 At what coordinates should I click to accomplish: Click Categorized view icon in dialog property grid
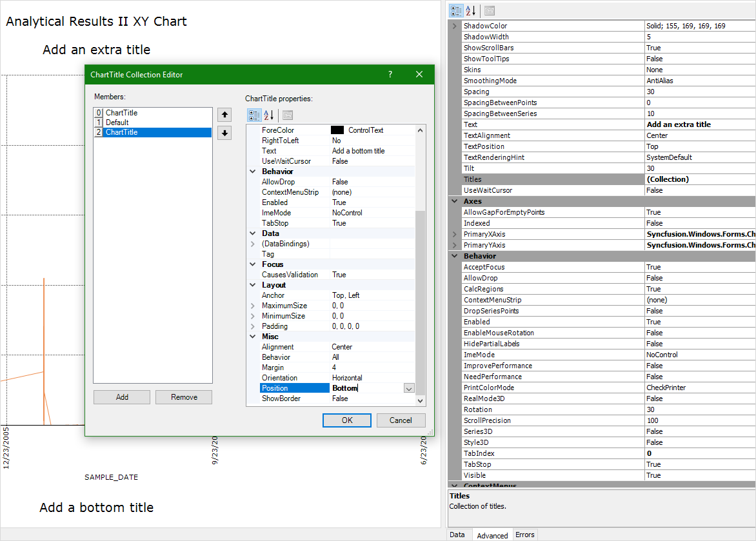pyautogui.click(x=254, y=115)
